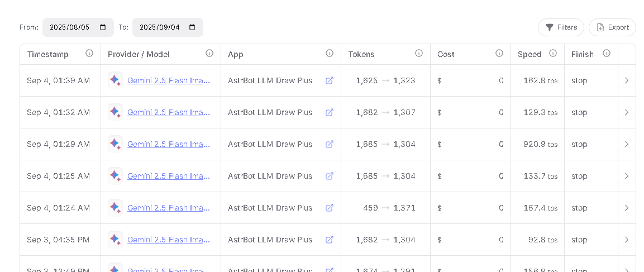Image resolution: width=644 pixels, height=272 pixels.
Task: Show info for Finish column
Action: click(607, 53)
